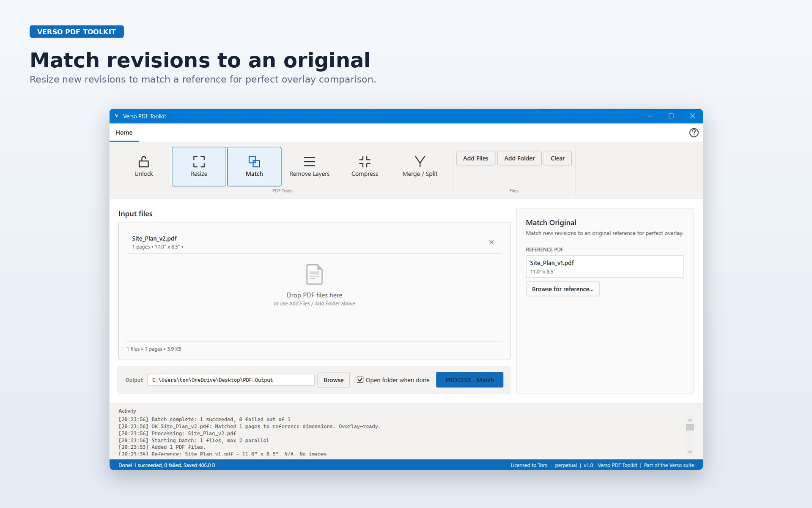Select the Unlock tool

pos(144,166)
